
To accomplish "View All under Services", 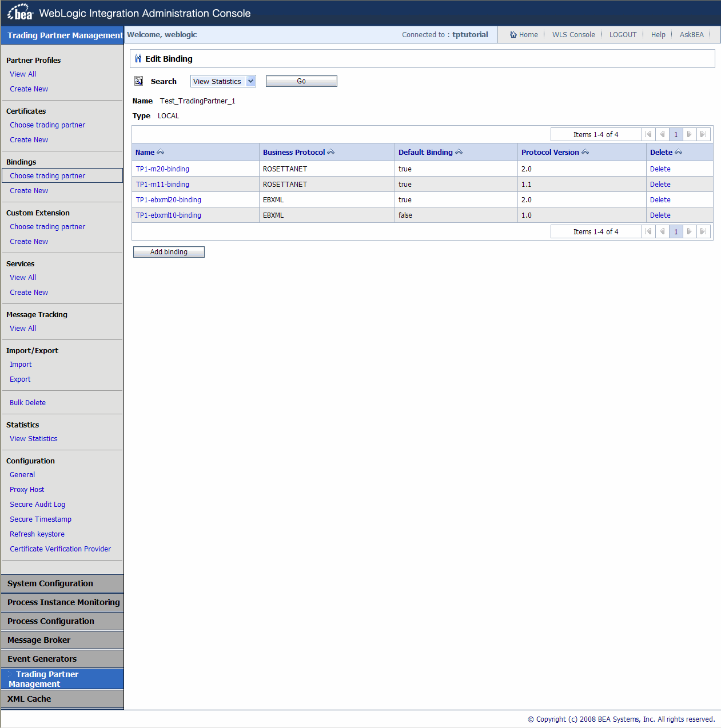I will click(x=23, y=278).
